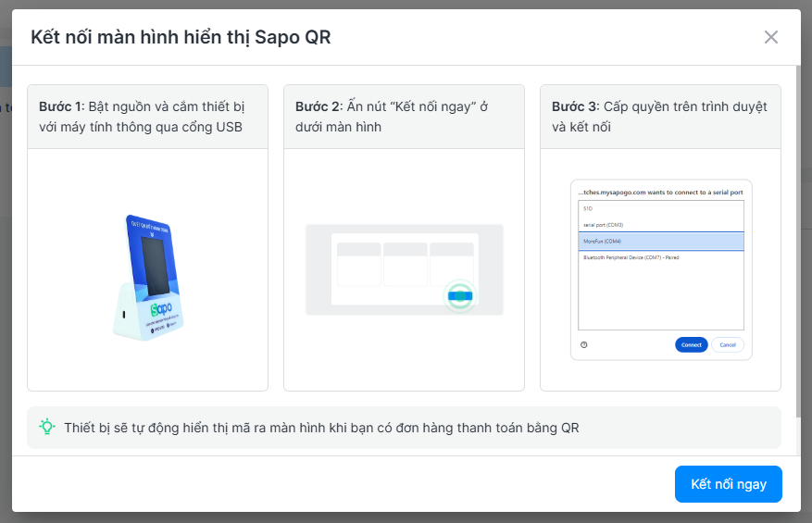Click the "Bluetooth Peripheral Device (COM7)" row
The image size is (812, 523).
click(661, 257)
